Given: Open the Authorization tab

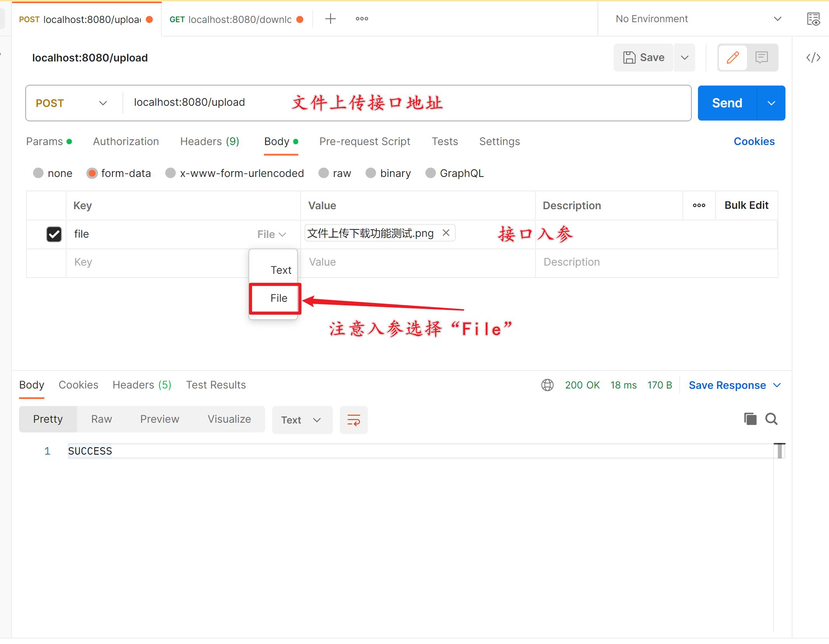Looking at the screenshot, I should [x=126, y=142].
